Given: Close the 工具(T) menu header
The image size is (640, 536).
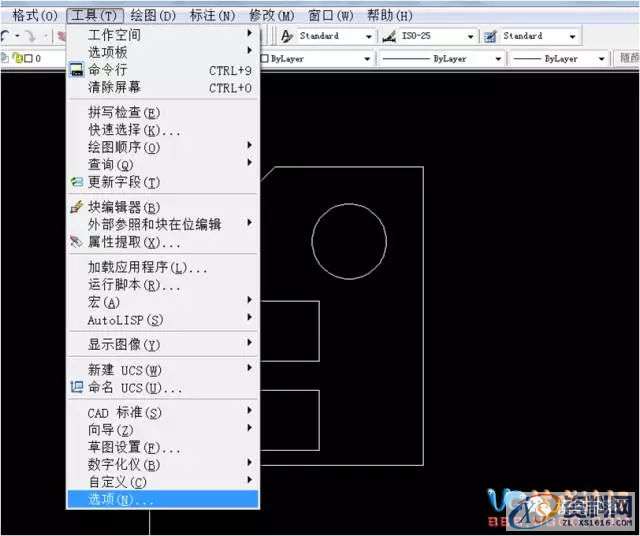Looking at the screenshot, I should click(x=95, y=16).
